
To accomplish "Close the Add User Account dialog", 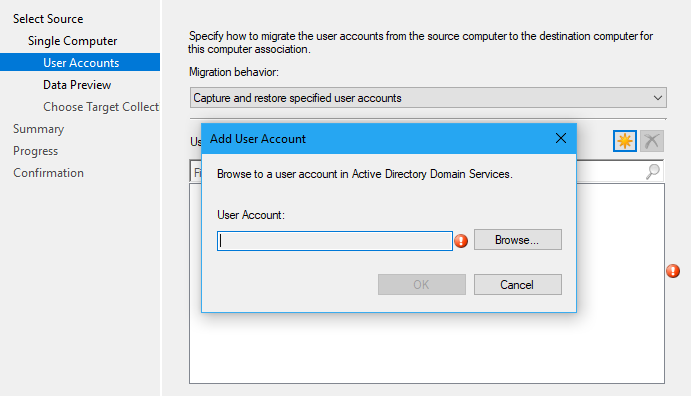I will pos(561,138).
